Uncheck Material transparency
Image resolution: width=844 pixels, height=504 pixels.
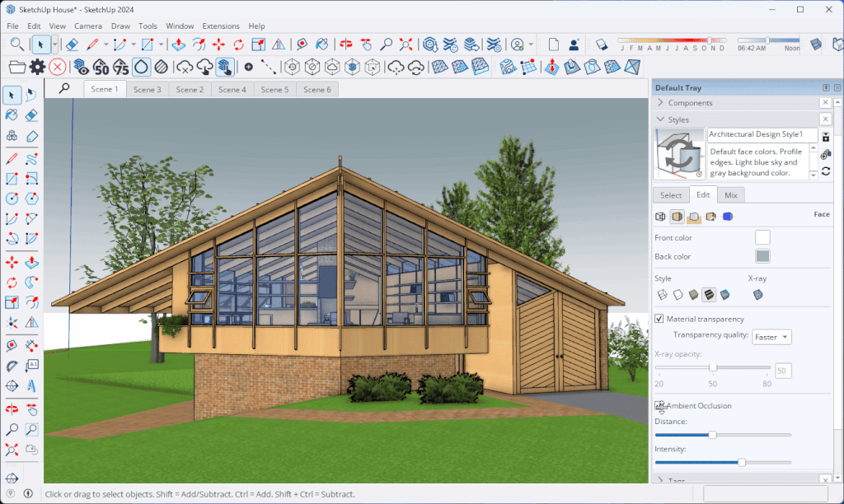point(659,319)
